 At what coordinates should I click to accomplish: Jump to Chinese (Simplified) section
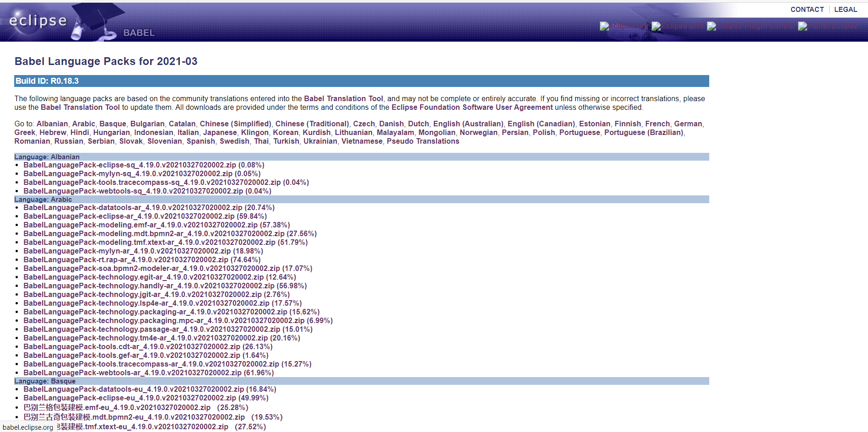pyautogui.click(x=235, y=124)
